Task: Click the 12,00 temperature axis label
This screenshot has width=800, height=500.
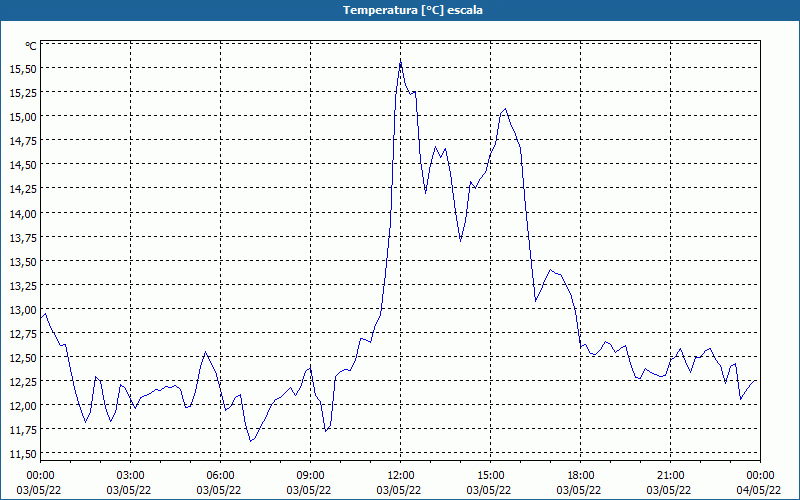Action: click(x=23, y=406)
